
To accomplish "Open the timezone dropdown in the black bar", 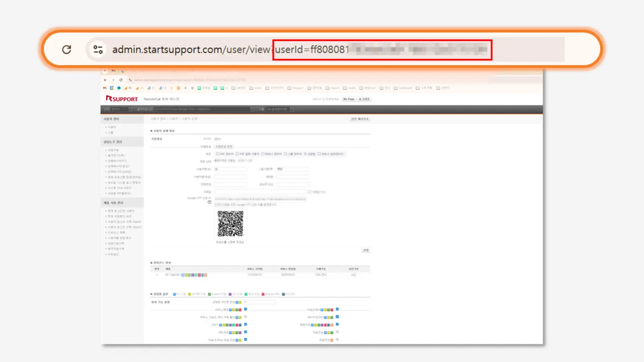I will (252, 109).
